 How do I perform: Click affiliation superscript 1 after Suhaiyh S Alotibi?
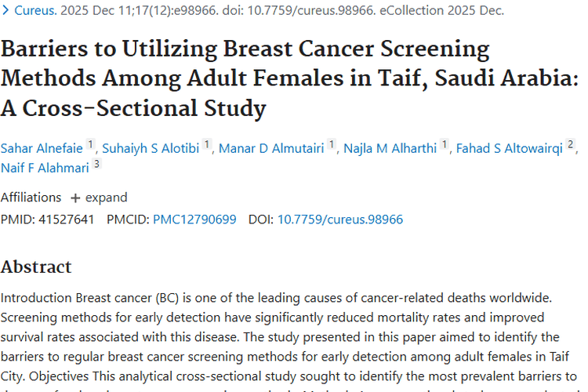(207, 144)
